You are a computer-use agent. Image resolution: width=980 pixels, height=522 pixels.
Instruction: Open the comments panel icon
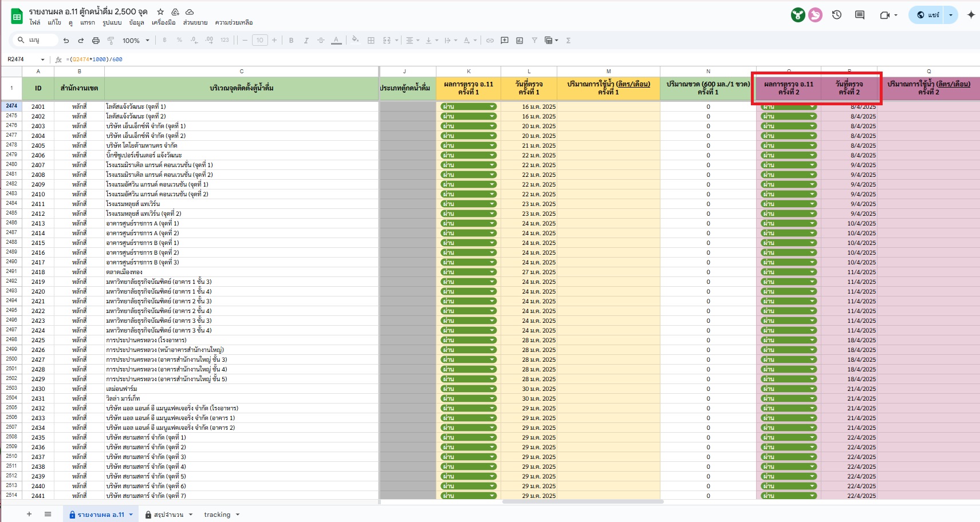pyautogui.click(x=859, y=15)
